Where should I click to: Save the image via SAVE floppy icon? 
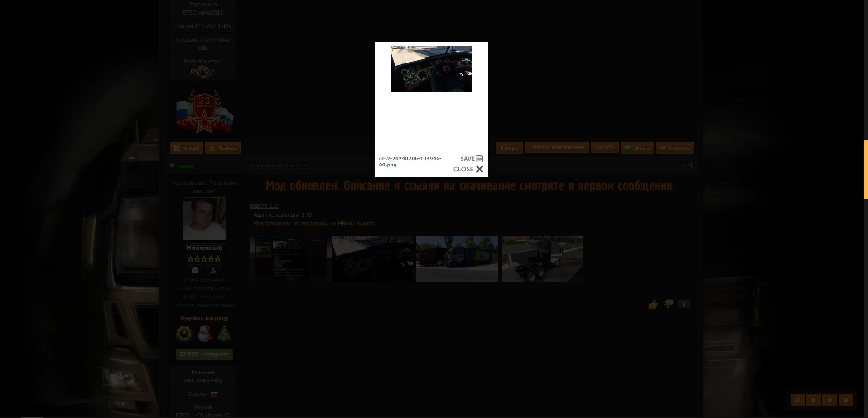[472, 159]
